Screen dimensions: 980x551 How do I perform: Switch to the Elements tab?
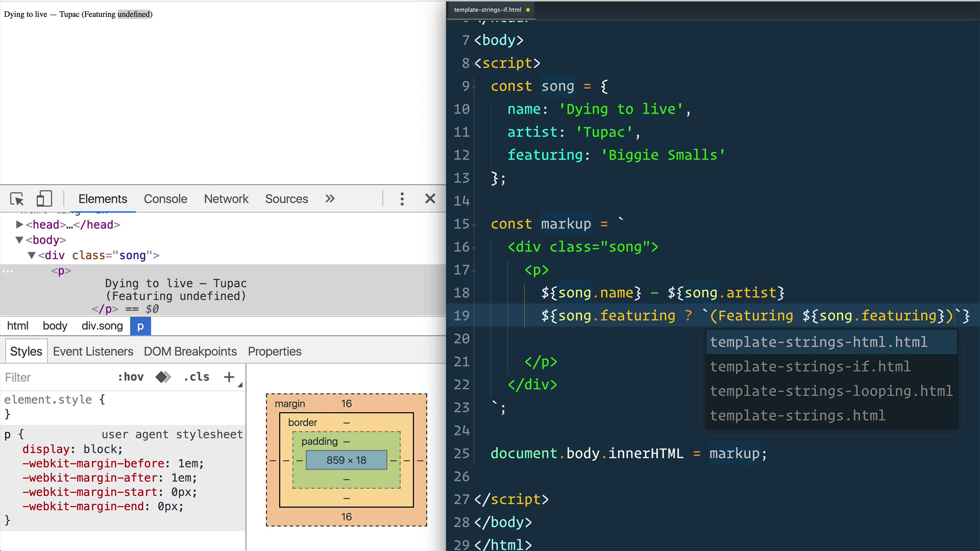(103, 199)
